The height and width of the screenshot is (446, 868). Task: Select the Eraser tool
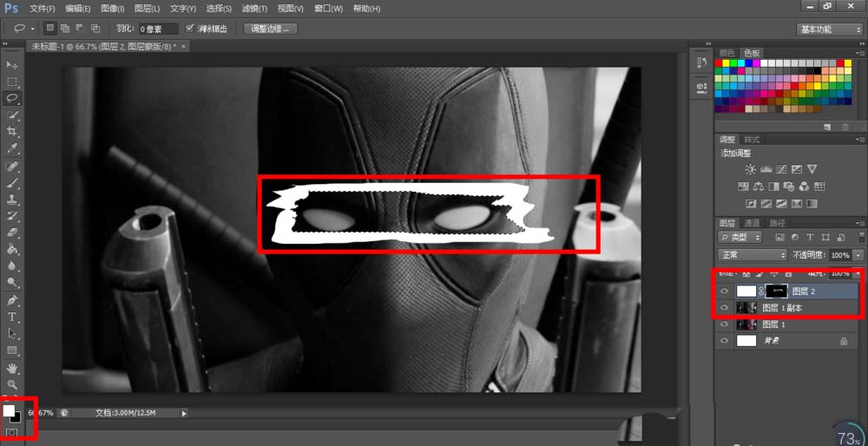coord(12,233)
